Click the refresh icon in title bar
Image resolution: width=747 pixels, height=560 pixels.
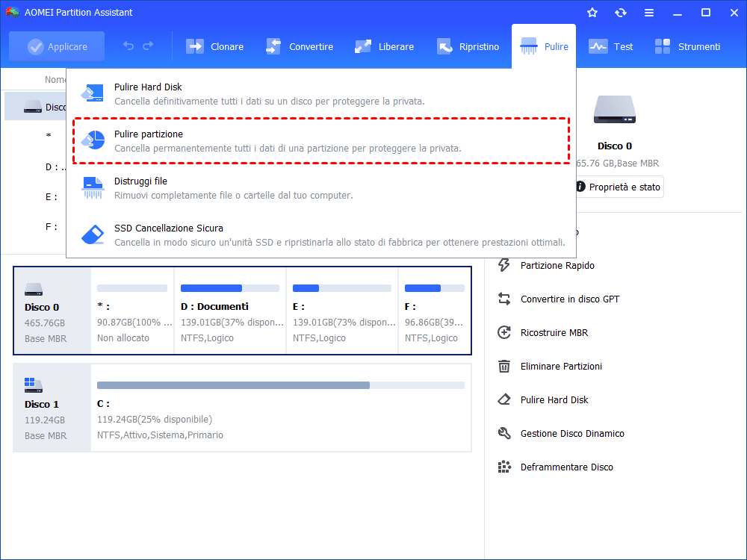[x=620, y=13]
